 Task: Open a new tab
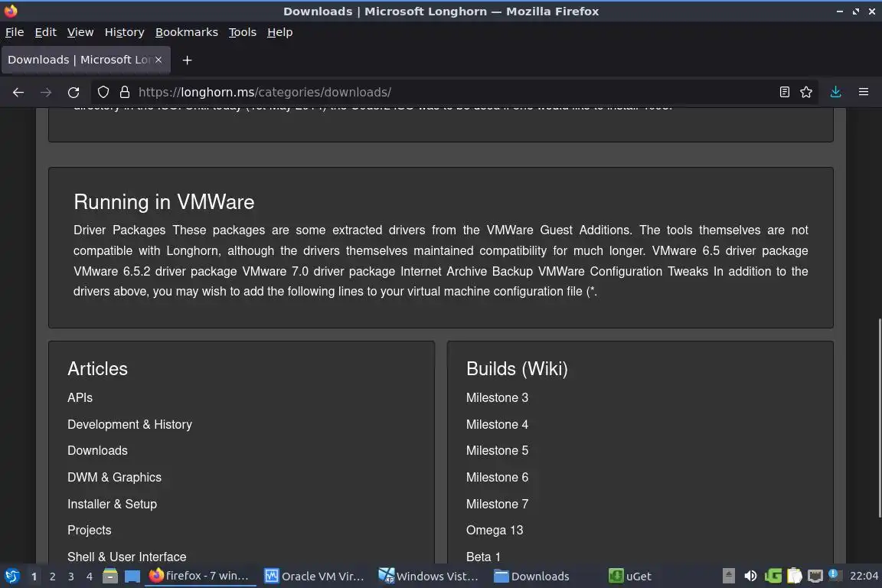pos(188,60)
